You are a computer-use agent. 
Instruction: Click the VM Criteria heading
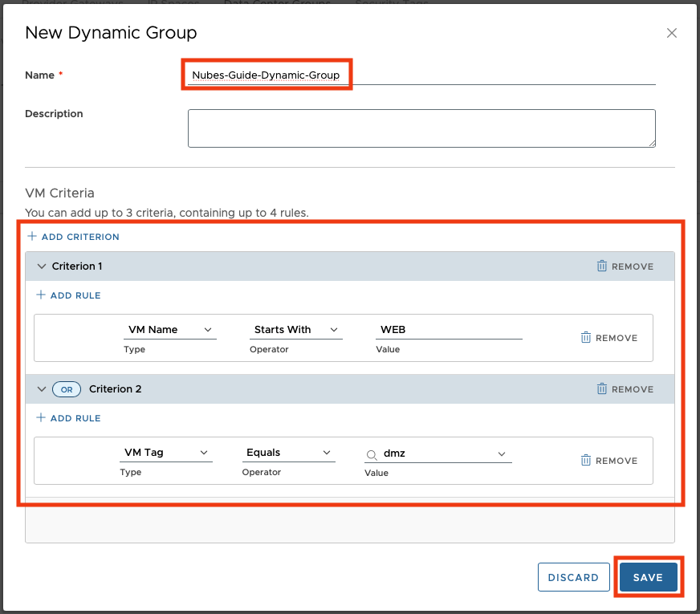[x=60, y=193]
